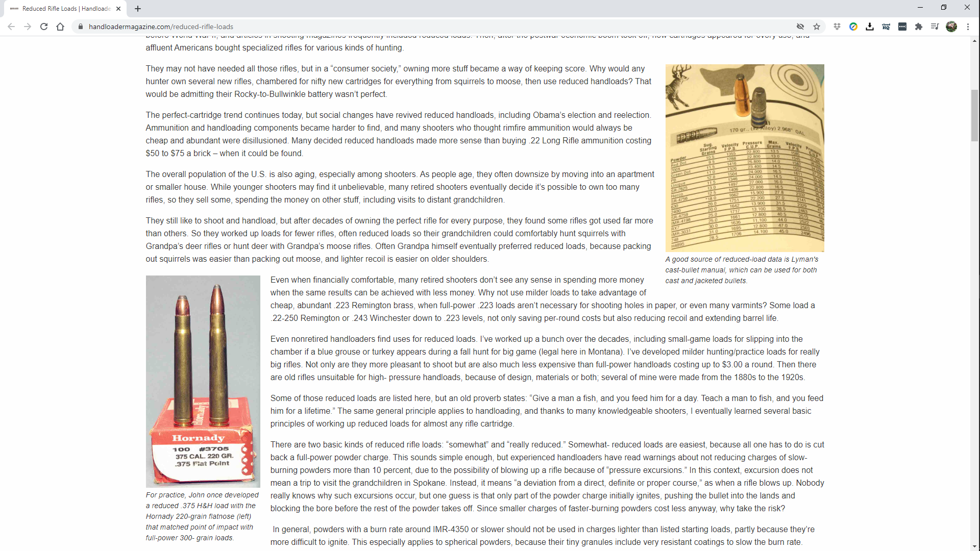Viewport: 980px width, 551px height.
Task: Open the browser home page
Action: (60, 27)
